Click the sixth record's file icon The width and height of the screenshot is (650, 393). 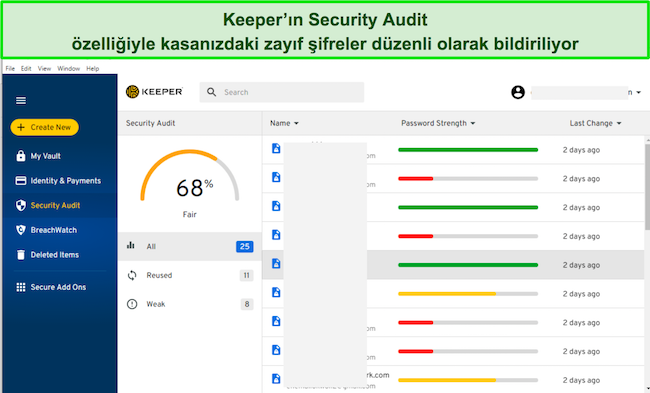(276, 292)
